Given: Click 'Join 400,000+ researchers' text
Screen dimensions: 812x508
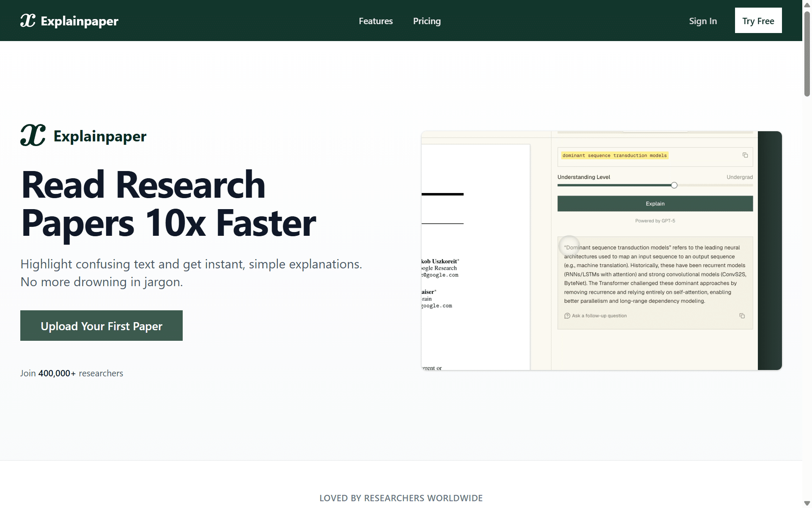Looking at the screenshot, I should click(x=71, y=373).
